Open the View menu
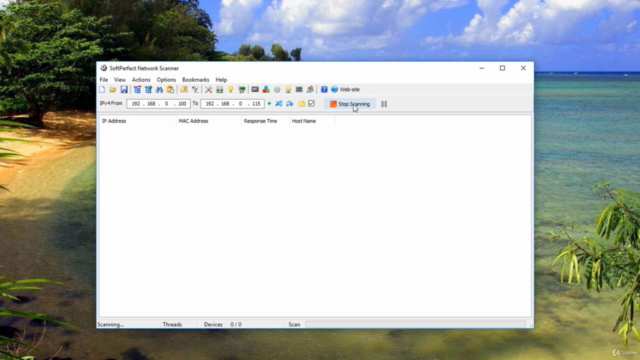Viewport: 640px width, 360px height. click(x=120, y=80)
